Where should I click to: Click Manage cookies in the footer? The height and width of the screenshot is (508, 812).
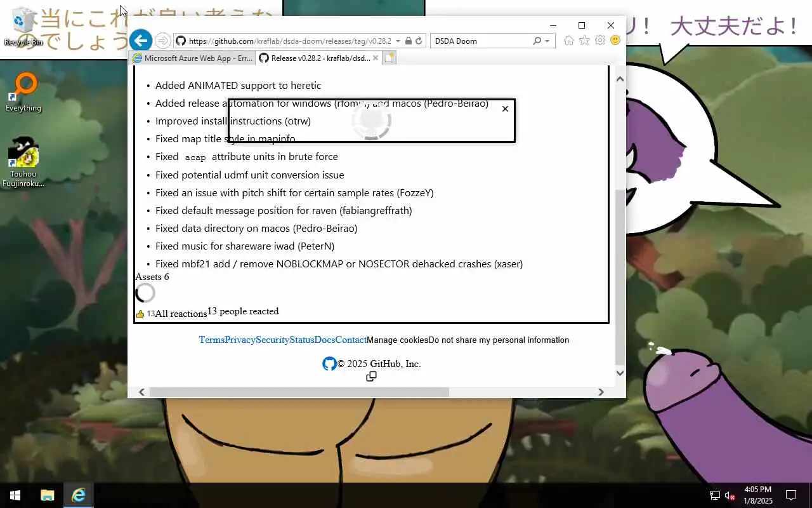(397, 340)
